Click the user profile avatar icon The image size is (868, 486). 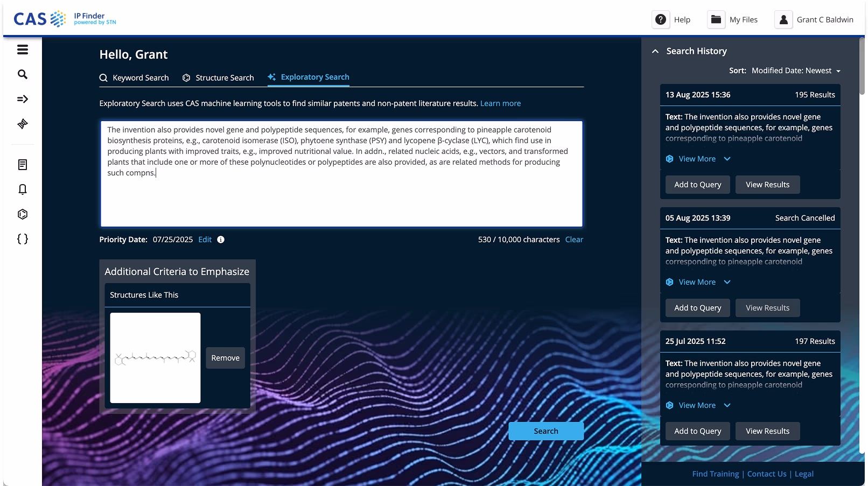coord(783,20)
